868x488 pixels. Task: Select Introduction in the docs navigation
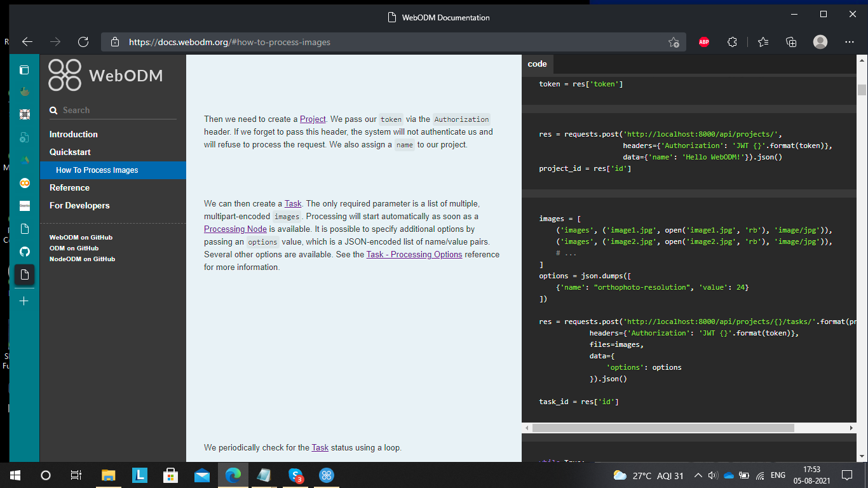pyautogui.click(x=73, y=134)
